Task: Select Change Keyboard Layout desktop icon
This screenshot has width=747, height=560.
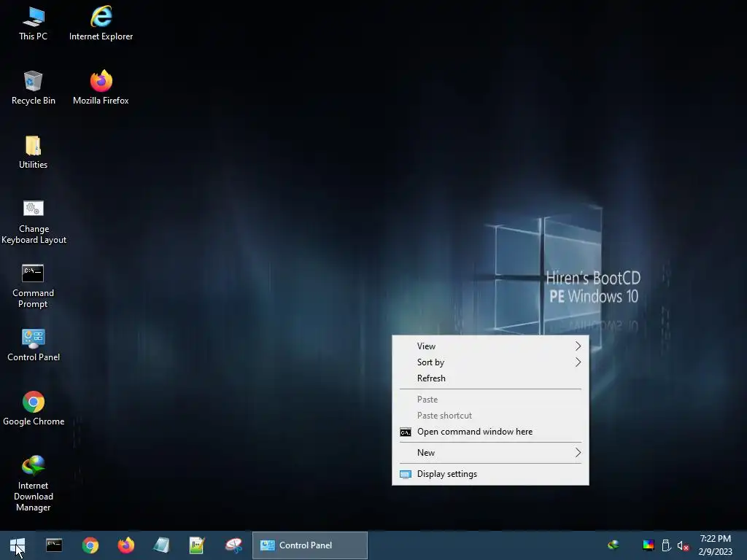Action: pos(34,222)
